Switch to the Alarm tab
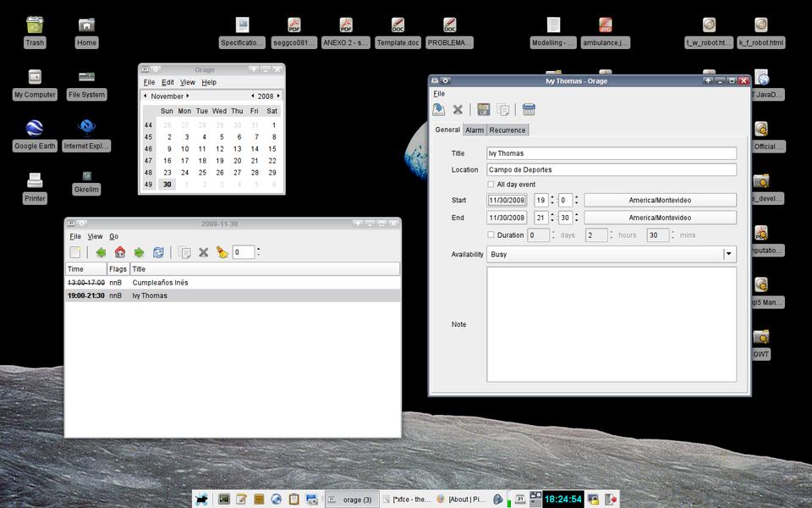The height and width of the screenshot is (508, 812). pyautogui.click(x=475, y=130)
